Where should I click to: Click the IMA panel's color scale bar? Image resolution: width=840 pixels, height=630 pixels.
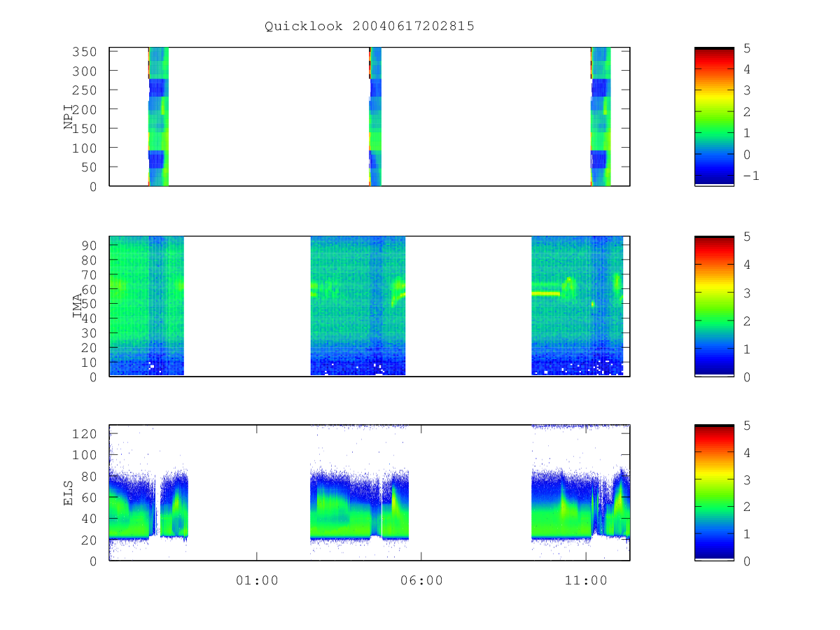pyautogui.click(x=714, y=306)
